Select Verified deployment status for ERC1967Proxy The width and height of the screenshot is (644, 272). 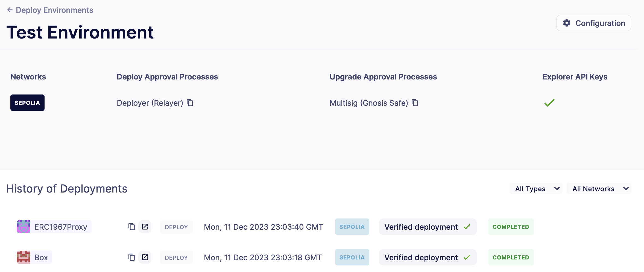pyautogui.click(x=427, y=227)
